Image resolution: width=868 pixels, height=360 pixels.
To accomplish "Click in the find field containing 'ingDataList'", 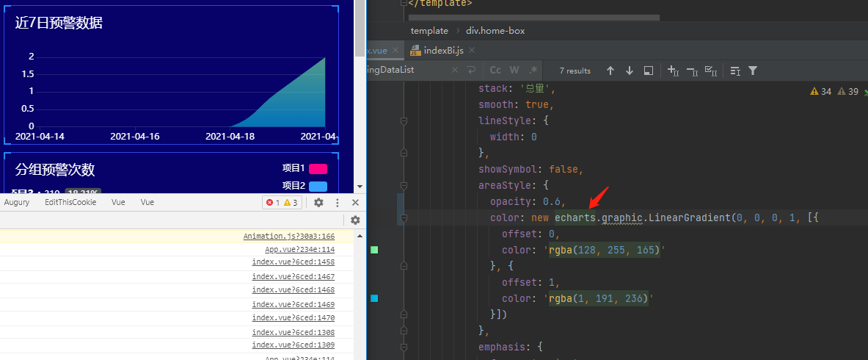I will (407, 71).
